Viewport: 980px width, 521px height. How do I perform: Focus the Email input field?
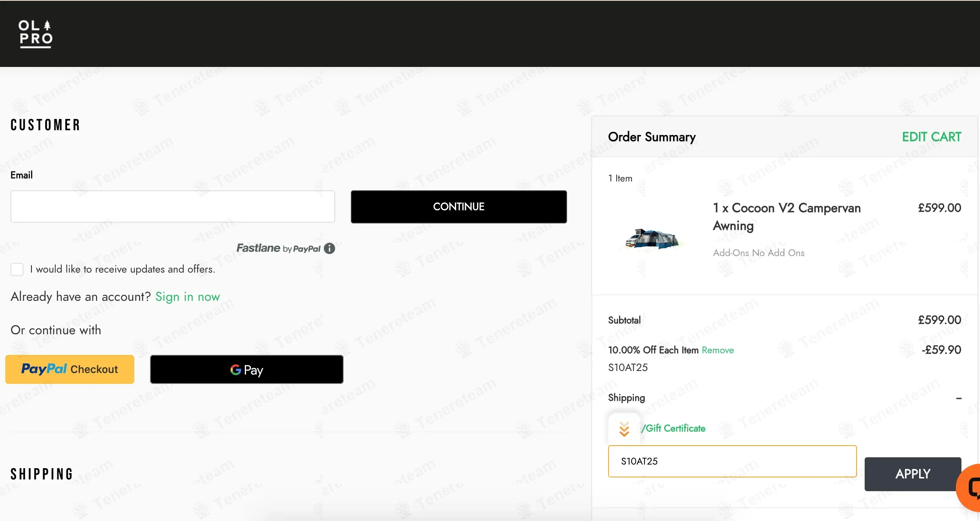(173, 206)
